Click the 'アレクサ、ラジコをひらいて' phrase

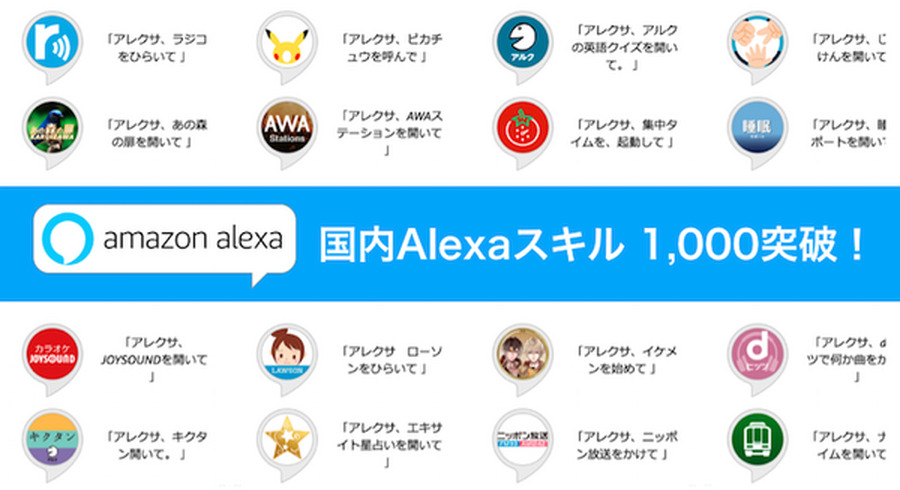click(x=156, y=48)
